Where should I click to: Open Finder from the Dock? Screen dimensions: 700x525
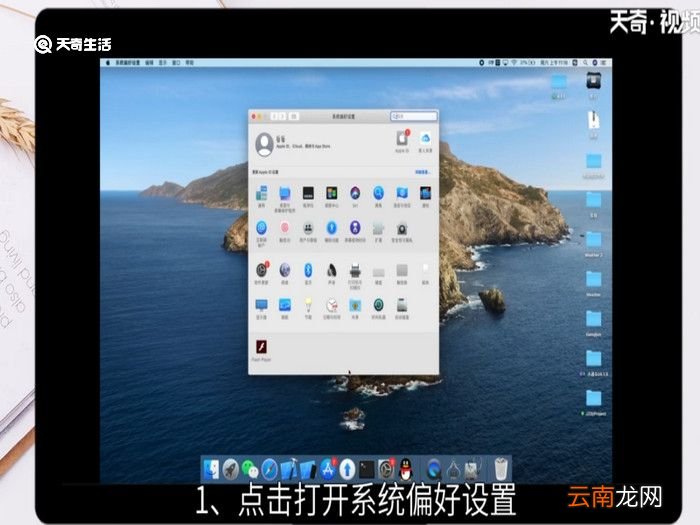tap(211, 469)
